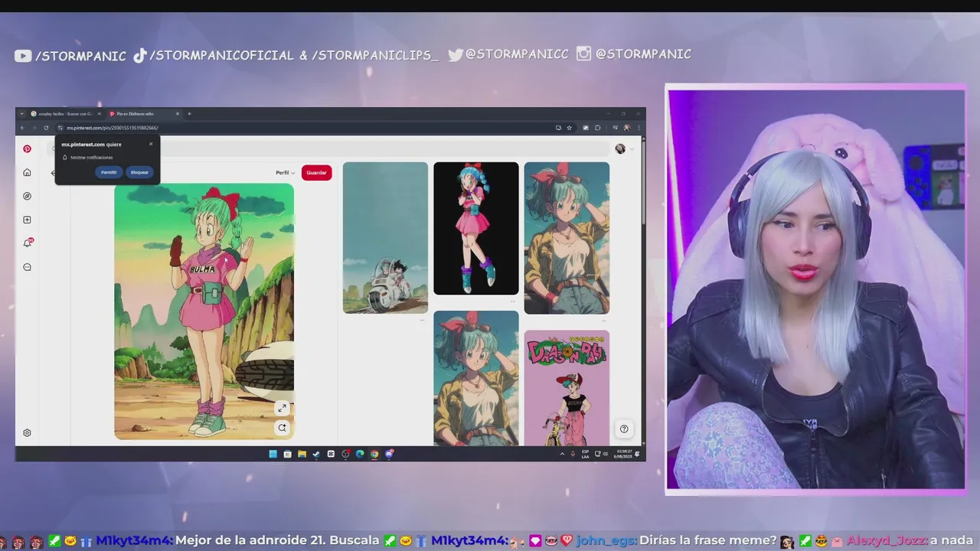This screenshot has height=551, width=980.
Task: Open the Chrome extensions puzzle icon
Action: coord(597,128)
